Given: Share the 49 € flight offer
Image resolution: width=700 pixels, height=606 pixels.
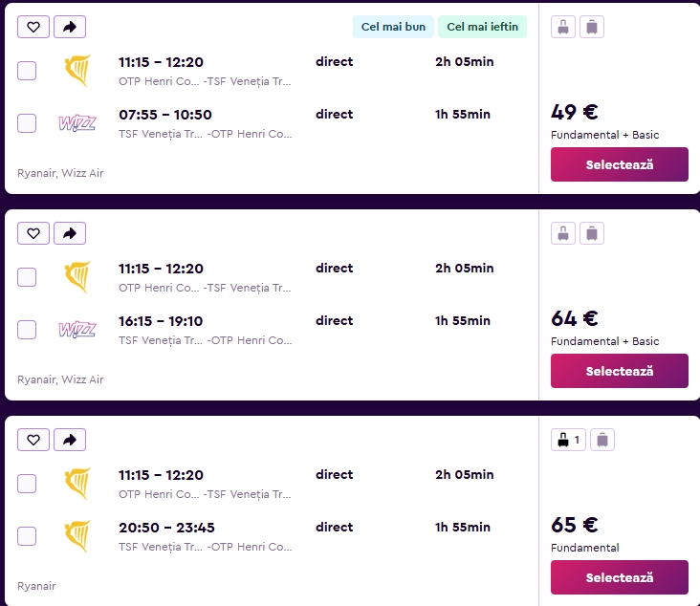Looking at the screenshot, I should point(70,27).
